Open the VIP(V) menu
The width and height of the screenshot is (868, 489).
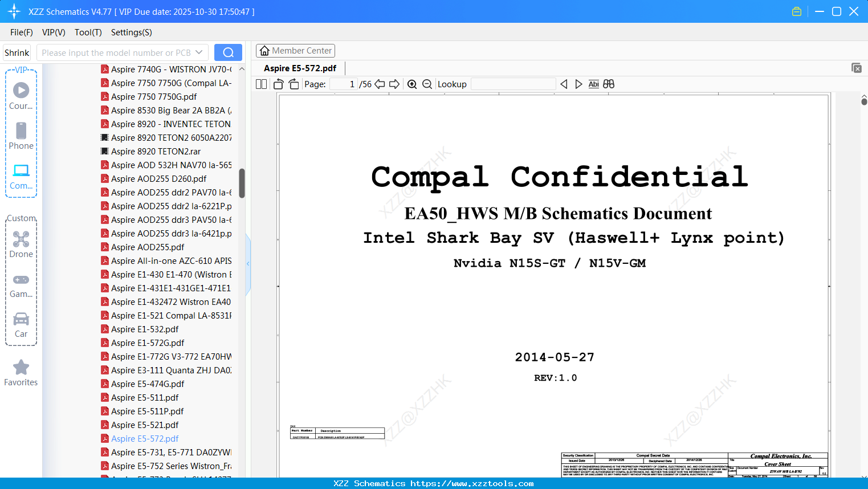pyautogui.click(x=54, y=32)
